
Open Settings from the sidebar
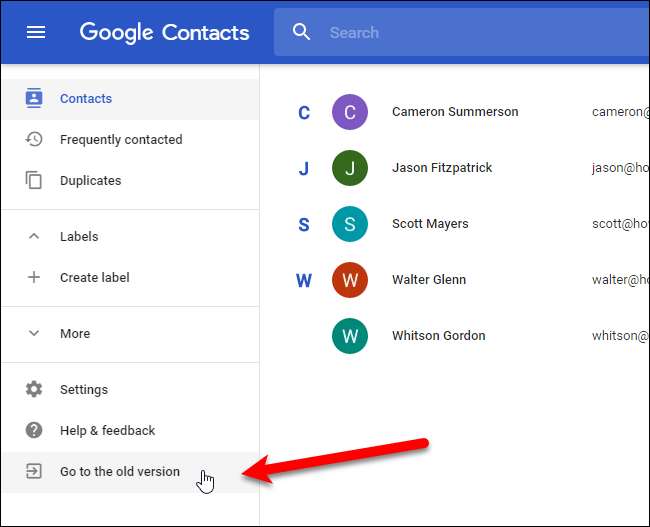pos(130,389)
